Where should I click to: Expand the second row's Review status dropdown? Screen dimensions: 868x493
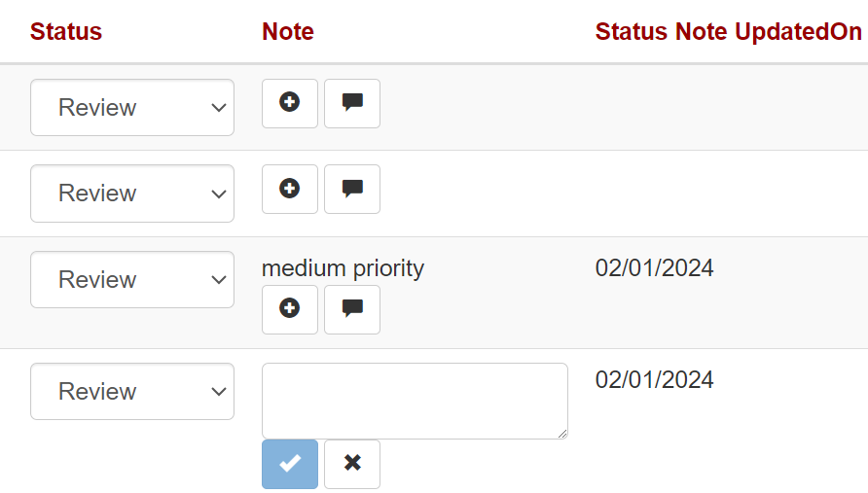[132, 194]
